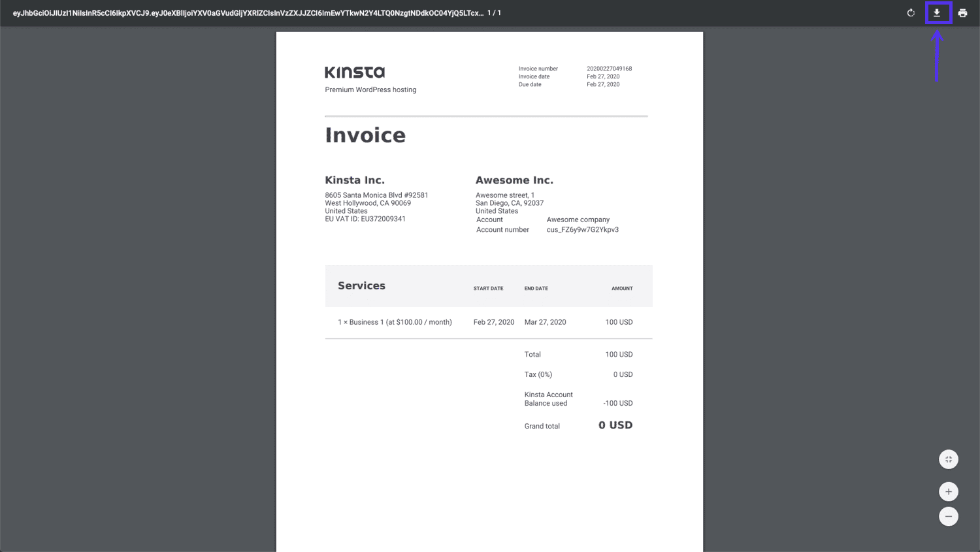Screen dimensions: 980x552
Task: Select the Grand total of 0 USD
Action: point(615,425)
